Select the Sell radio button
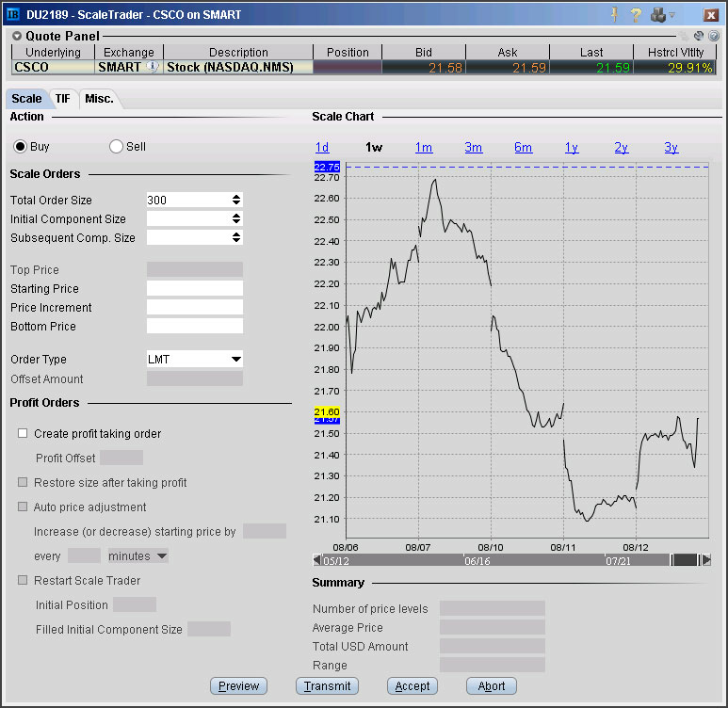Screen dimensions: 728x708 [x=116, y=147]
